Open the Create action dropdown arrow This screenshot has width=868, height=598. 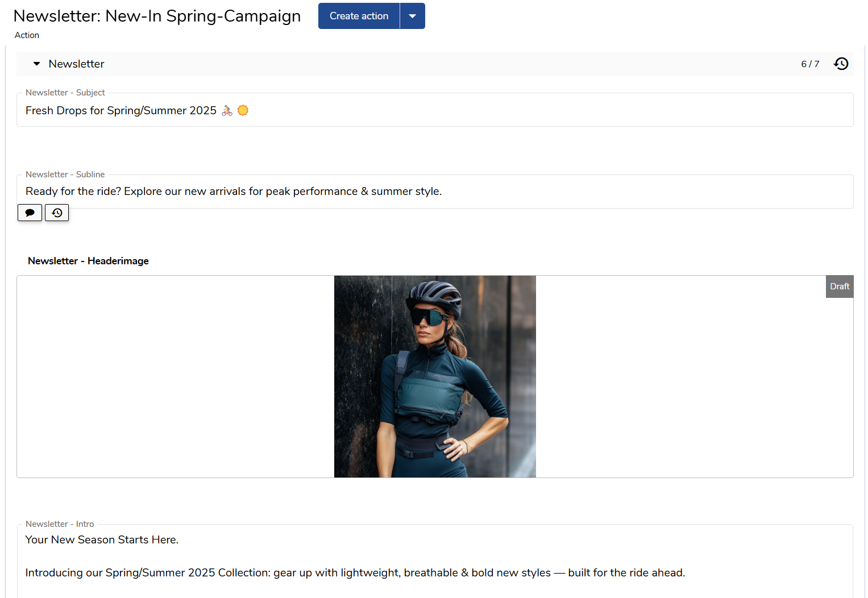(x=413, y=16)
